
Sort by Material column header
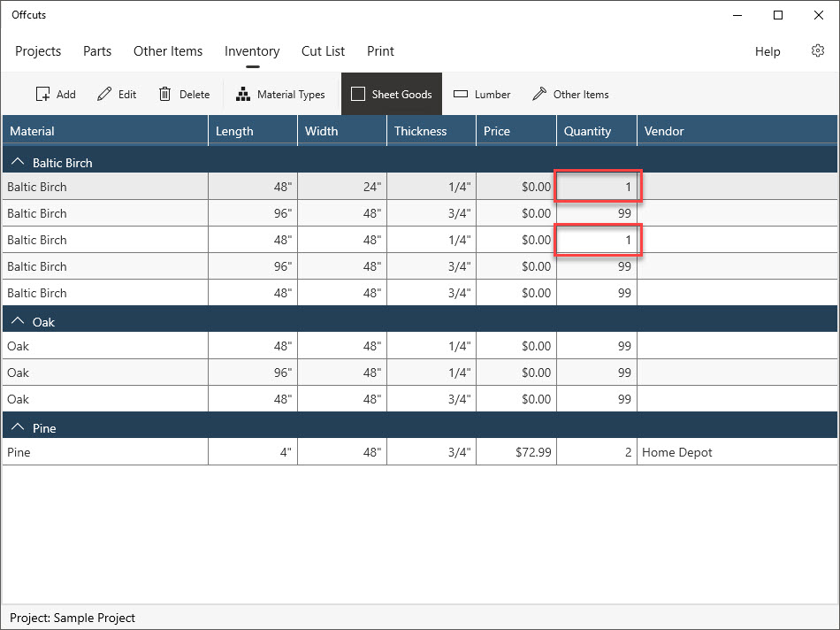click(x=105, y=131)
